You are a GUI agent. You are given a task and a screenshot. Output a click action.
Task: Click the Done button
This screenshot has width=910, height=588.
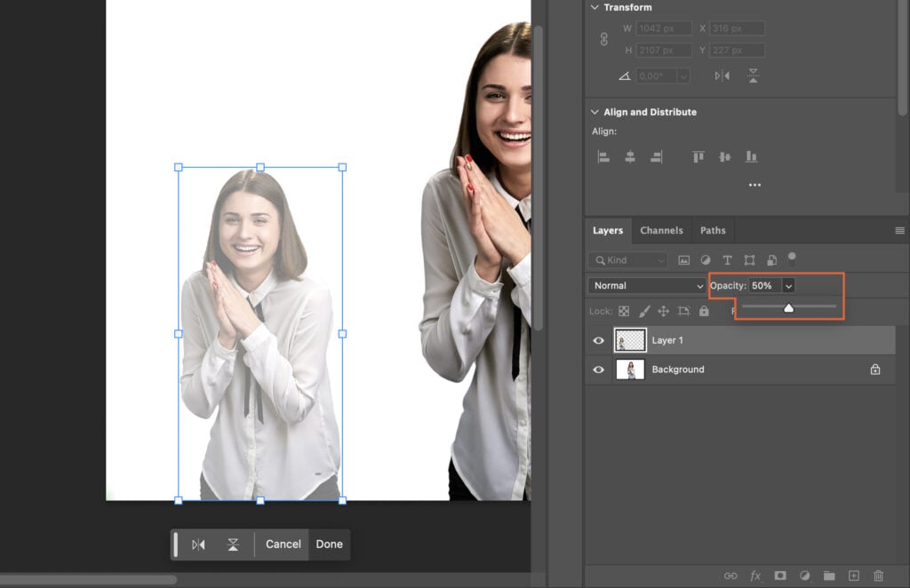coord(329,544)
